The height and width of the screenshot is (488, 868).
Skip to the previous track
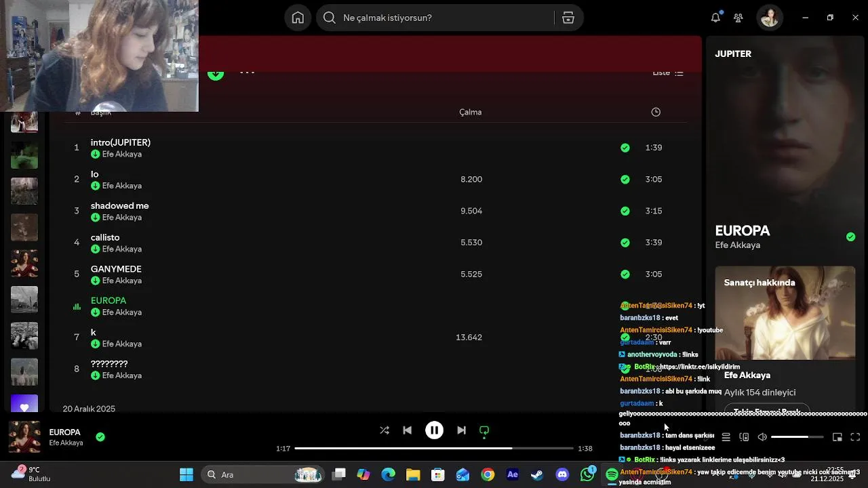click(x=407, y=430)
